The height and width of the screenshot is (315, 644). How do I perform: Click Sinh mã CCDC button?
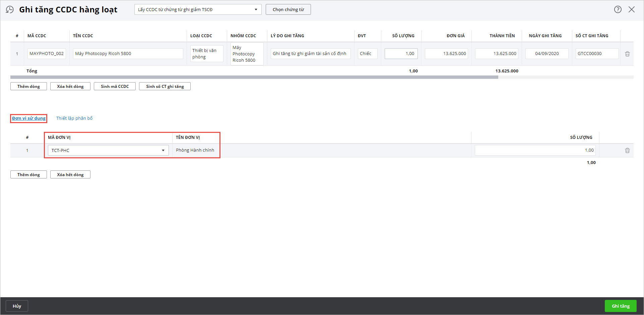[x=115, y=86]
